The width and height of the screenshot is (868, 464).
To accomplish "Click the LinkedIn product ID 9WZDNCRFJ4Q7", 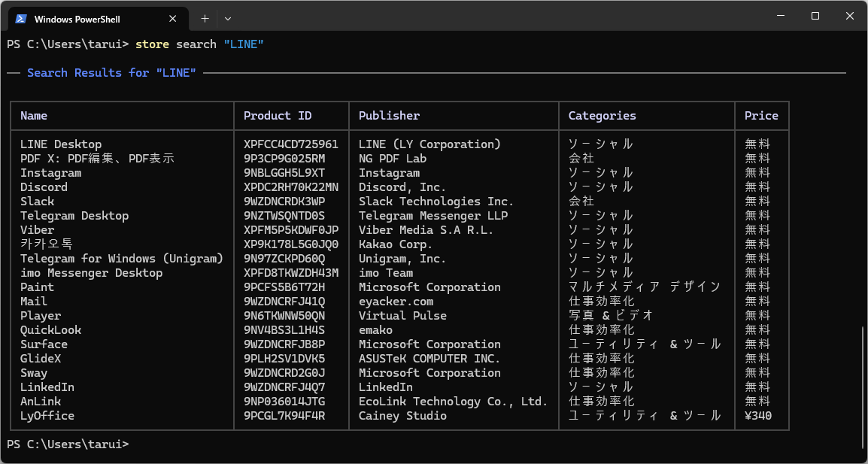I will pyautogui.click(x=284, y=387).
